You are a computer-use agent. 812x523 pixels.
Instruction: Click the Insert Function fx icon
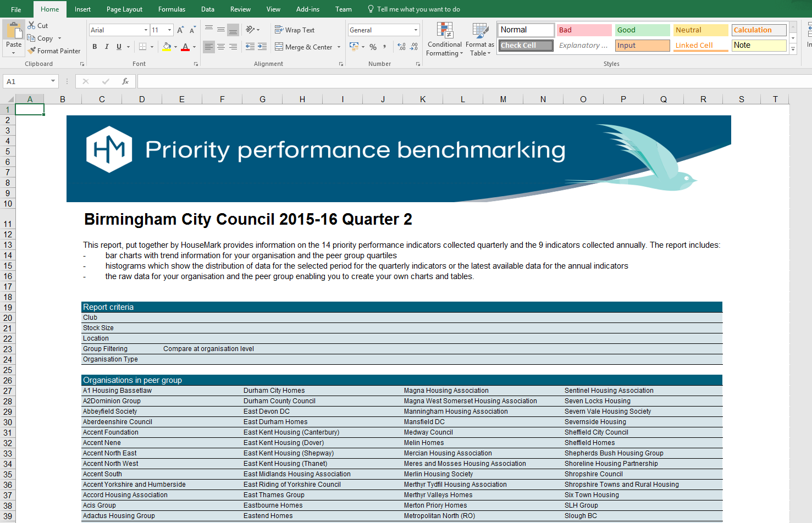pyautogui.click(x=125, y=81)
